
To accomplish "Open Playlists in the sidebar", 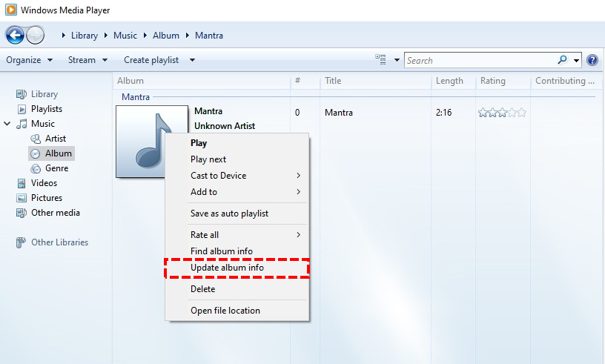I will click(x=47, y=109).
